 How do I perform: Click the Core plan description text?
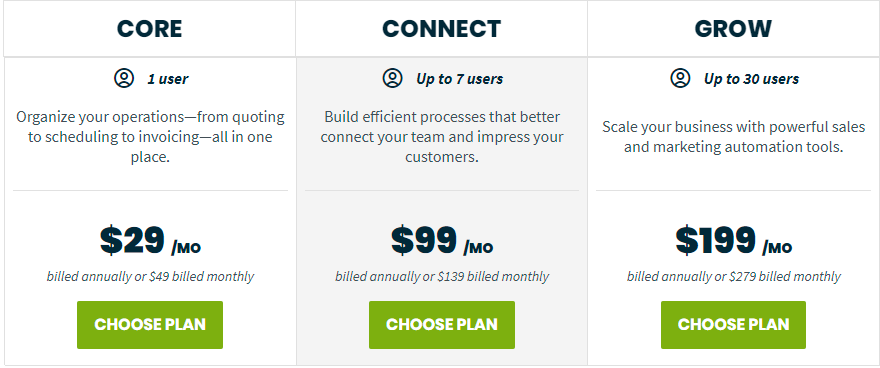[x=150, y=137]
